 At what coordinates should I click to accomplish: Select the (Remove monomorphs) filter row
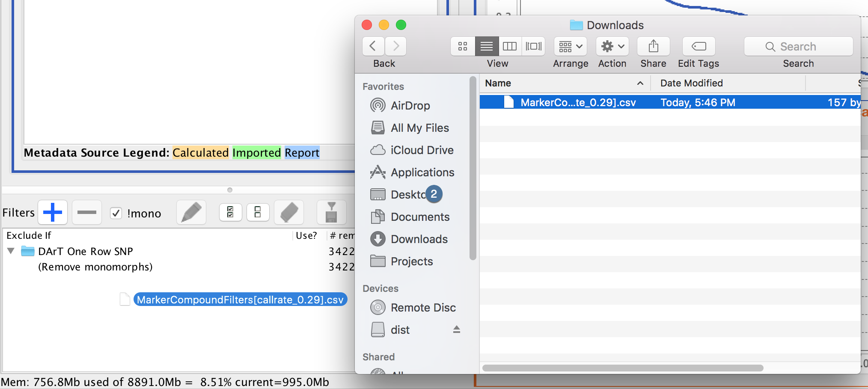[x=178, y=267]
